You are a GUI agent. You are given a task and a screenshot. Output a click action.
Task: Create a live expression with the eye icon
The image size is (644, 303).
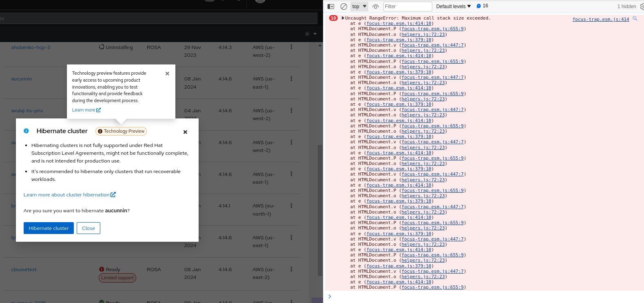pyautogui.click(x=376, y=7)
